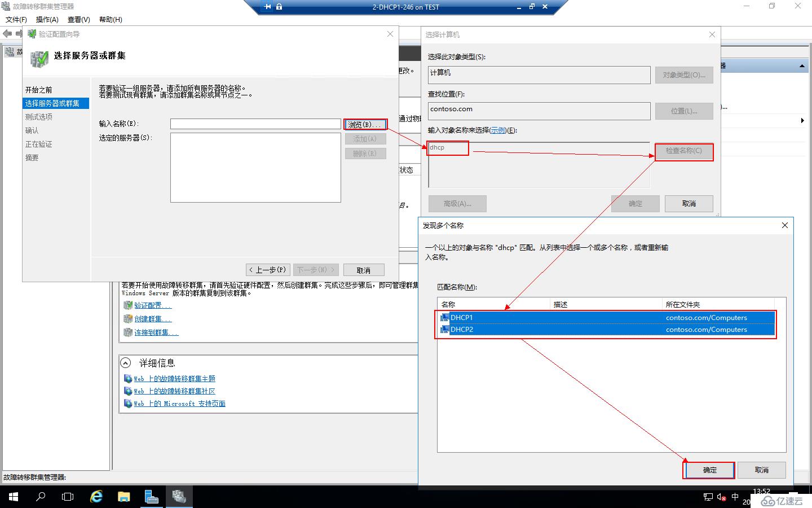The width and height of the screenshot is (812, 508).
Task: Click 上一步(P) button in wizard
Action: (268, 270)
